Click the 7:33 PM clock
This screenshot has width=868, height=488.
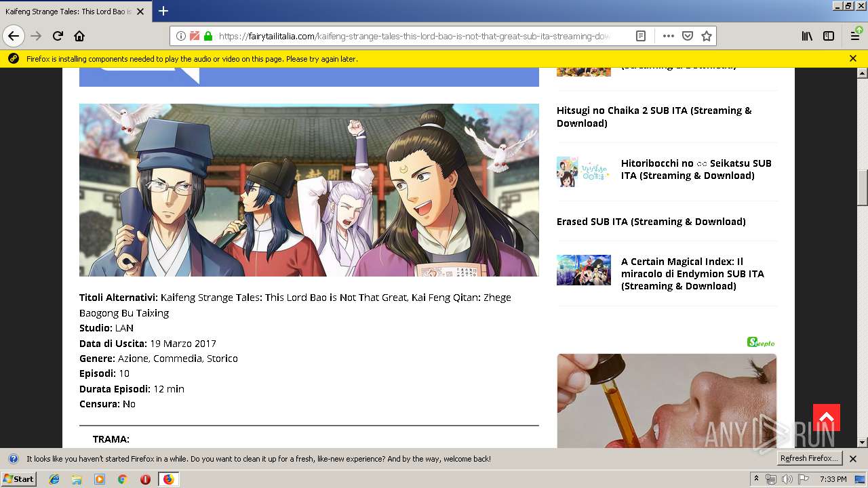(x=833, y=479)
